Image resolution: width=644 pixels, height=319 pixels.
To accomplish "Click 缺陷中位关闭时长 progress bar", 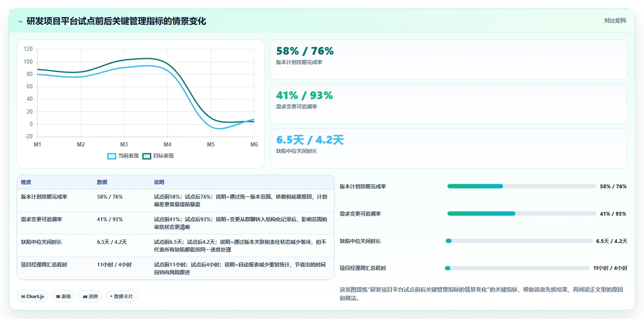I will coord(519,241).
